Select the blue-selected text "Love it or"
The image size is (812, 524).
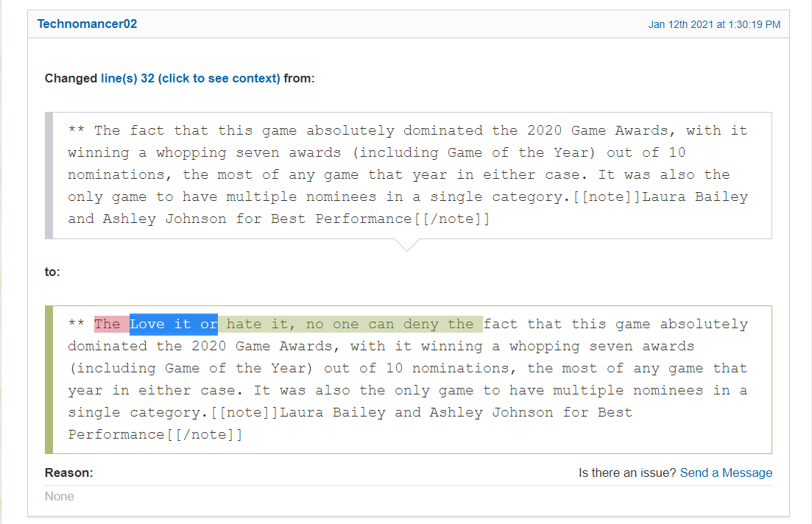(x=174, y=324)
